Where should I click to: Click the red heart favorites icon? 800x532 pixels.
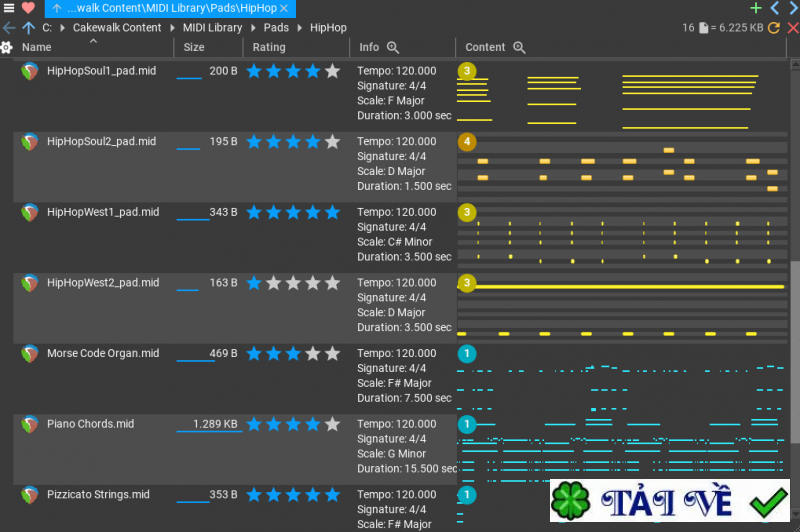click(x=28, y=8)
